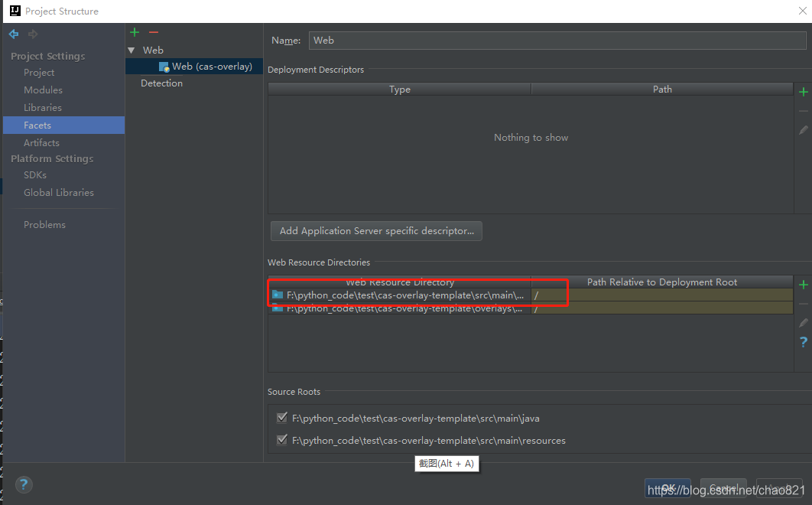Open dialog help with bottom question mark
812x505 pixels.
pos(23,485)
